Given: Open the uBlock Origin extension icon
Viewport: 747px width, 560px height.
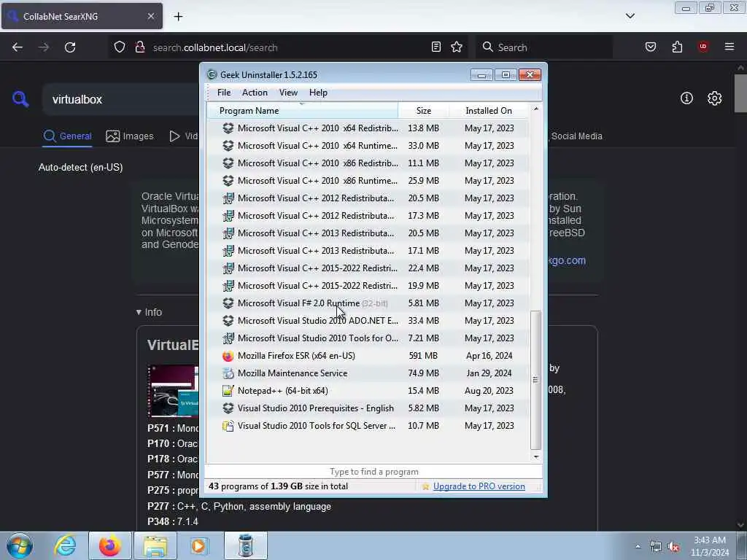Looking at the screenshot, I should click(703, 47).
